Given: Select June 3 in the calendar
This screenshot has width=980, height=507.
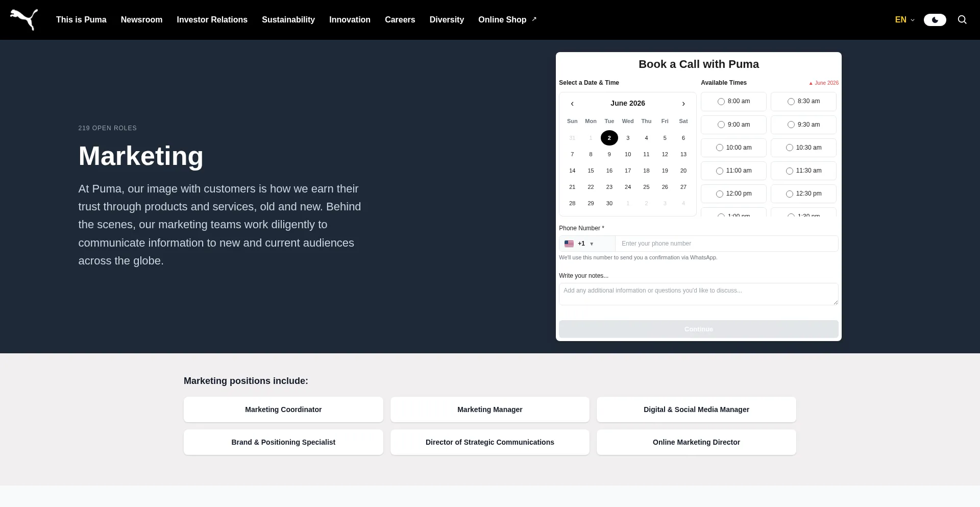Looking at the screenshot, I should [628, 138].
